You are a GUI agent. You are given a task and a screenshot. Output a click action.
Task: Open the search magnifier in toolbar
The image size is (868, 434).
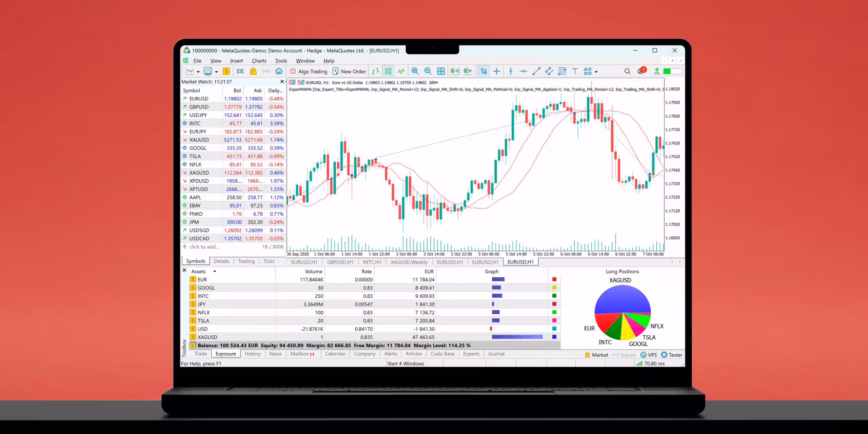click(627, 71)
